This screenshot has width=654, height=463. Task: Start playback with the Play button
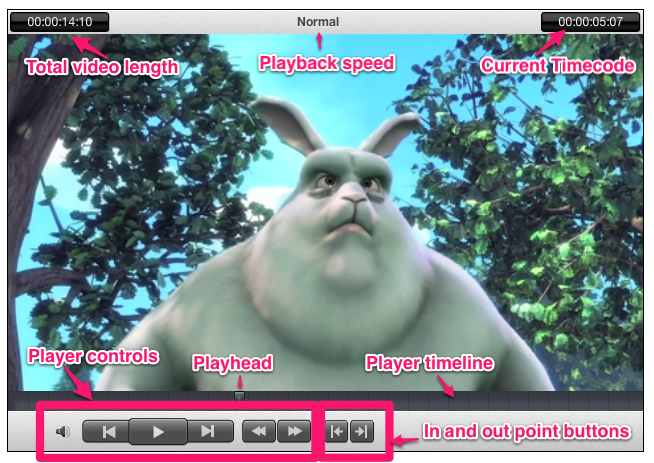click(x=158, y=431)
